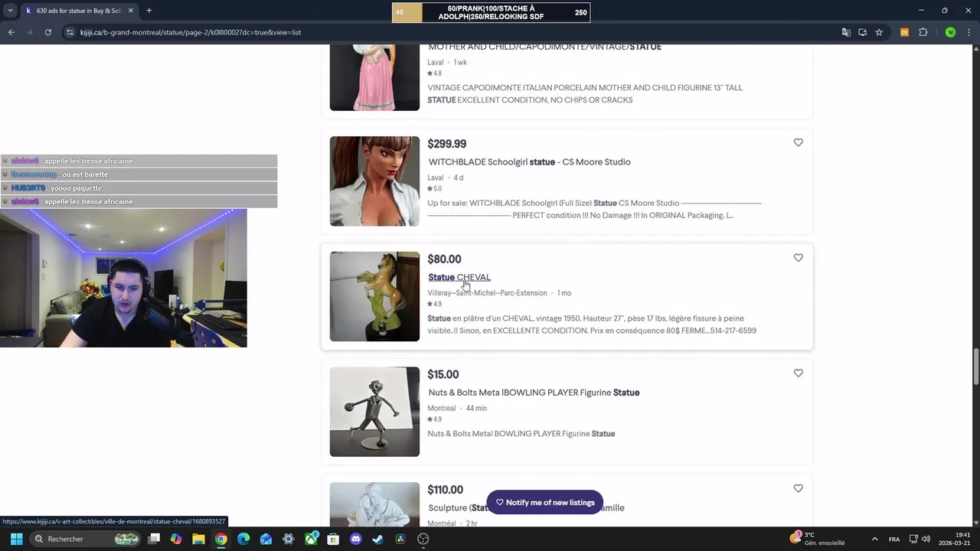Screen dimensions: 980x551
Task: Open Microsoft Edge from the taskbar
Action: 243,539
